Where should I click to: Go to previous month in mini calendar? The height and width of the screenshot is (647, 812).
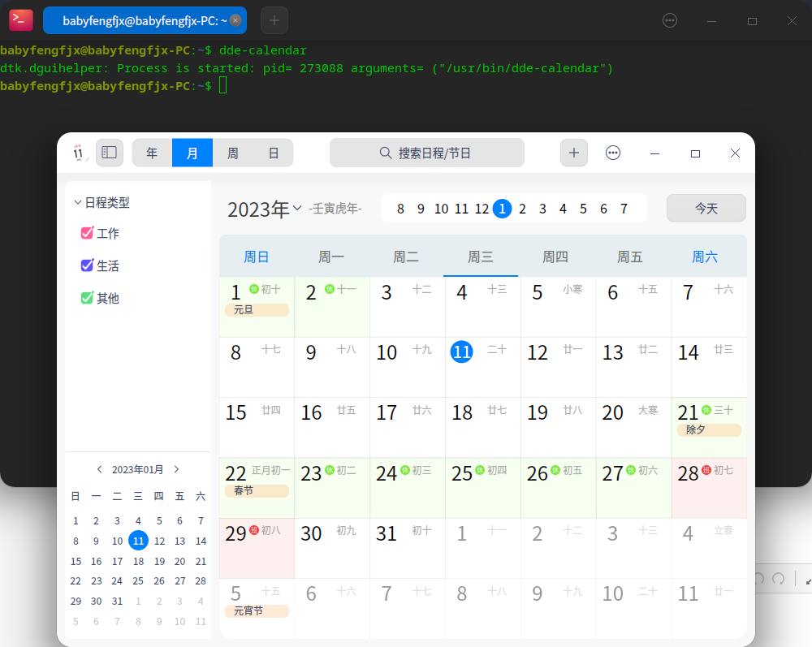(99, 469)
